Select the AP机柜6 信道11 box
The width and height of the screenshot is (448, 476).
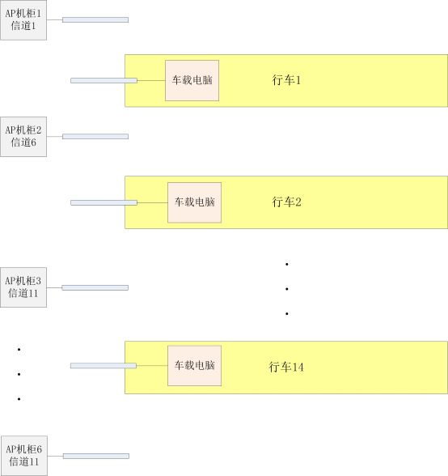coord(24,456)
